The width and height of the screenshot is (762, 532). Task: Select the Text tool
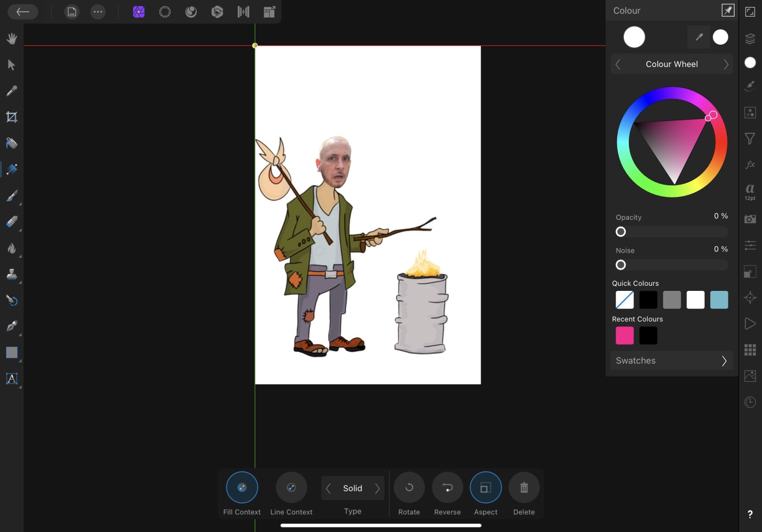coord(12,379)
